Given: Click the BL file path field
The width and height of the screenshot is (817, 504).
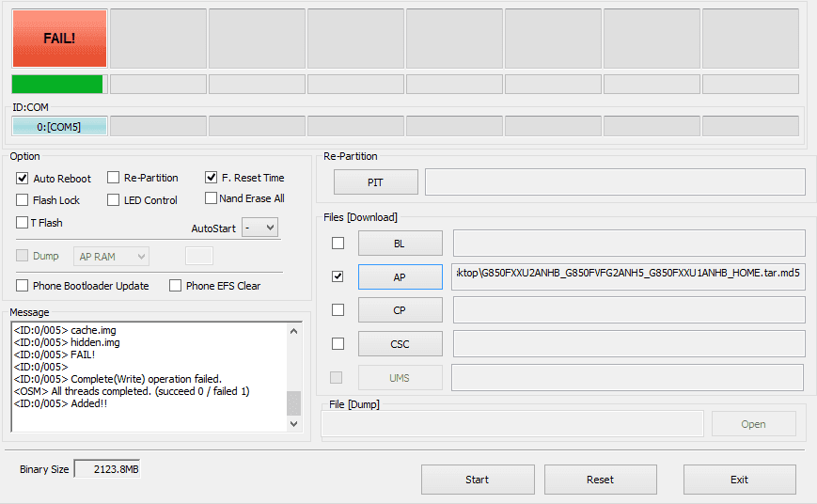Looking at the screenshot, I should 629,243.
